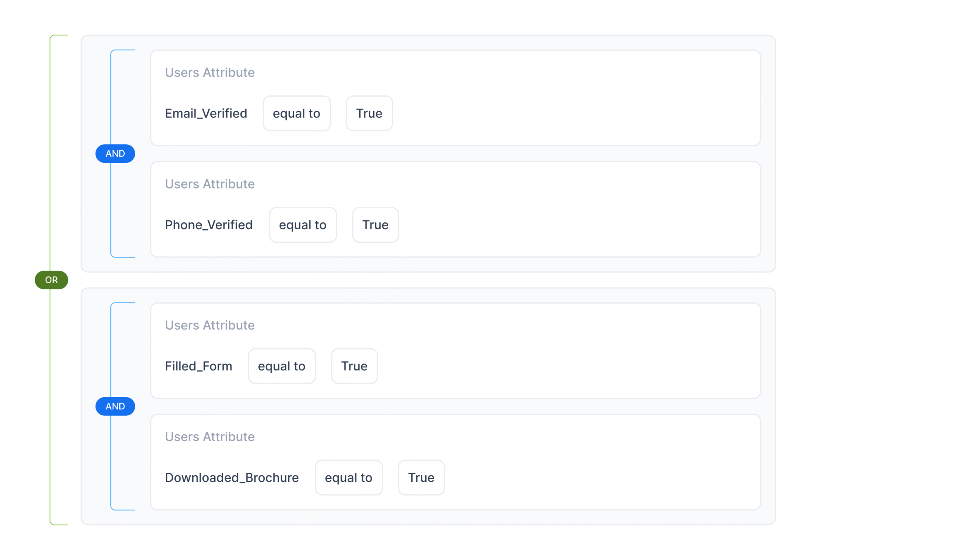Image resolution: width=967 pixels, height=560 pixels.
Task: Click the Downloaded_Brochure attribute name
Action: [x=232, y=478]
